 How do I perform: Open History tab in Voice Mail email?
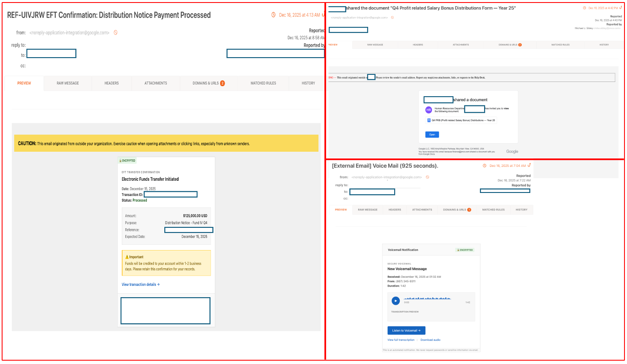(521, 210)
